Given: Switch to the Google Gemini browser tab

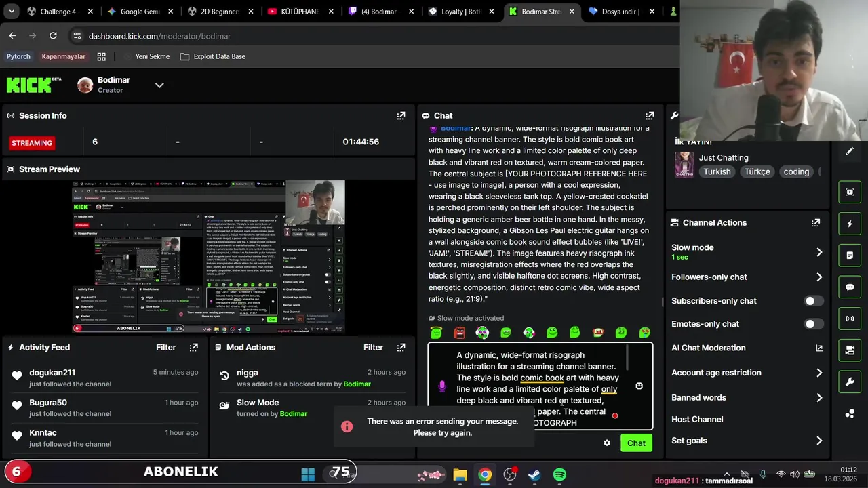Looking at the screenshot, I should point(140,12).
